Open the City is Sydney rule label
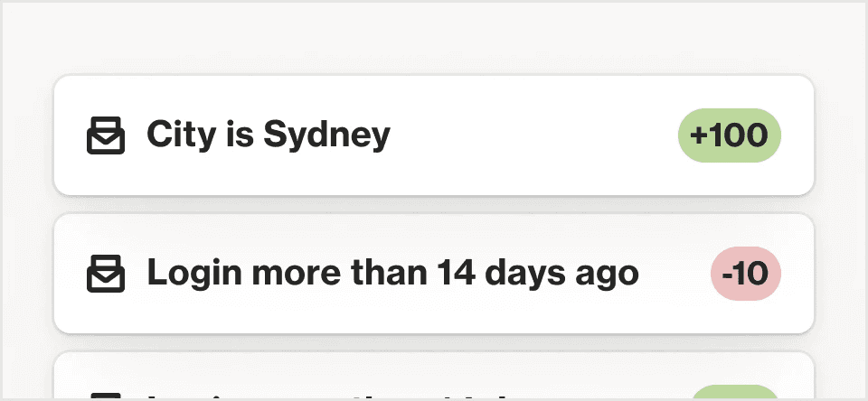Image resolution: width=868 pixels, height=401 pixels. (x=269, y=135)
